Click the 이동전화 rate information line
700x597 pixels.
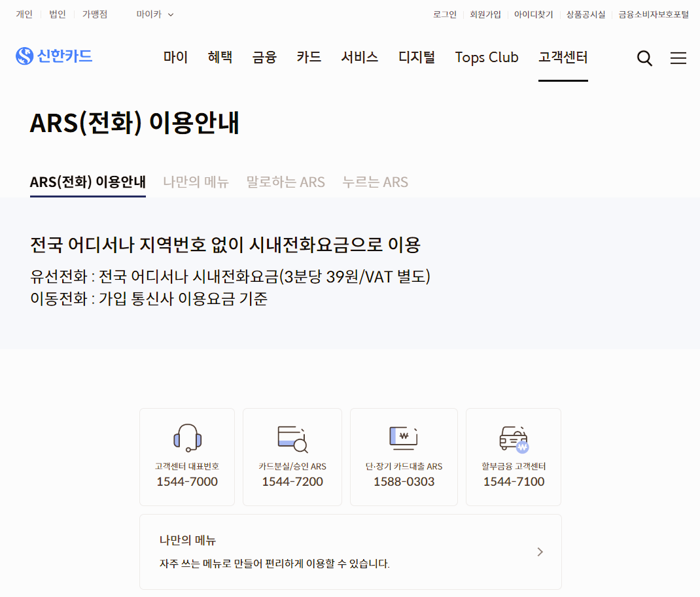pos(149,298)
